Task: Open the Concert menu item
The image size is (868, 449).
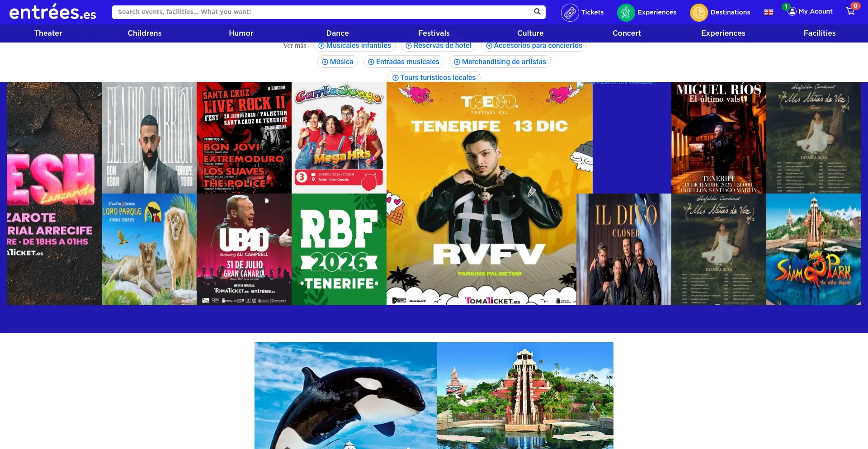Action: point(627,33)
